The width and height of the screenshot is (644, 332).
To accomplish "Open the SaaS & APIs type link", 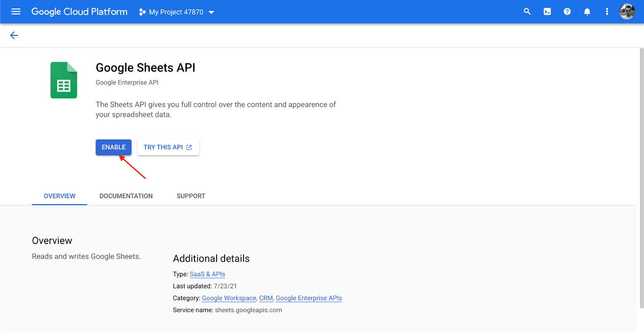I will pos(207,274).
